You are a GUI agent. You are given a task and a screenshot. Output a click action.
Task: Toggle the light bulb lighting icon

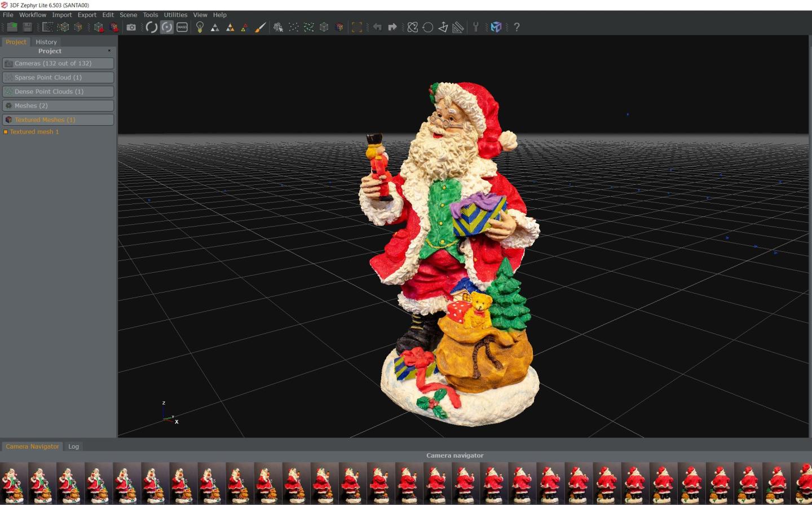[200, 27]
